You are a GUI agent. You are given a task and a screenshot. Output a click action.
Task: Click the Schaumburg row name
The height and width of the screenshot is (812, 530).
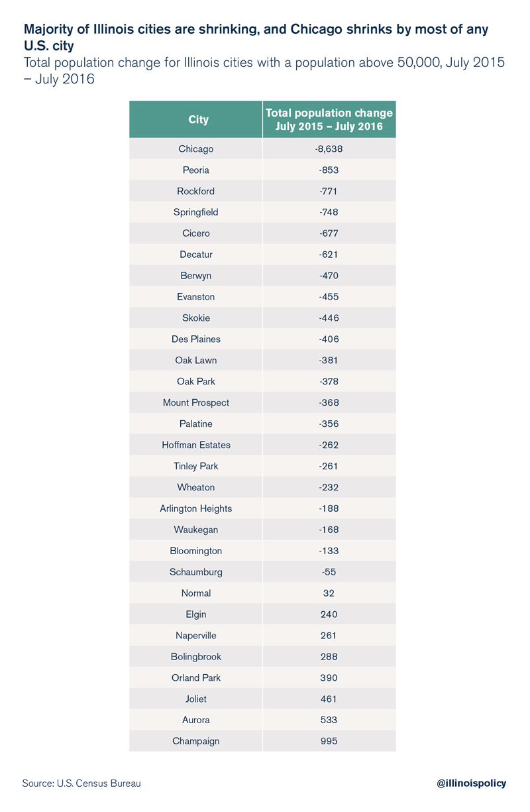point(196,572)
